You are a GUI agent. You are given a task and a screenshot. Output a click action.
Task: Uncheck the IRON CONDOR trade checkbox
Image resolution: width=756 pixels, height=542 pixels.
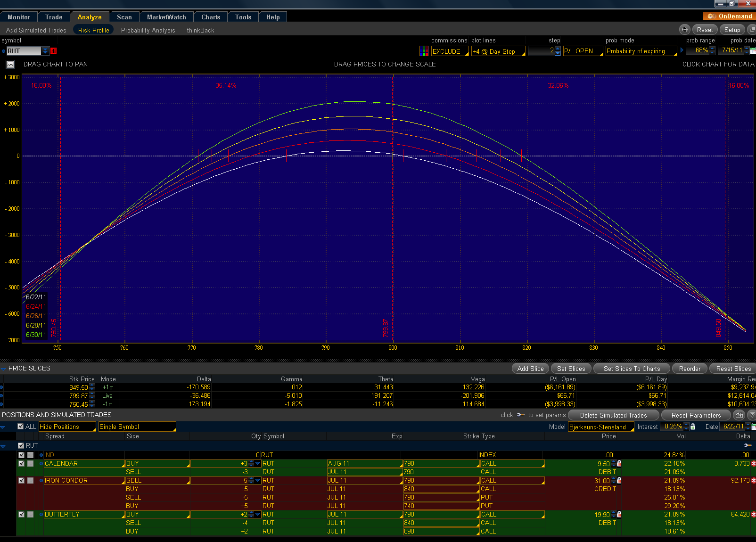tap(21, 480)
